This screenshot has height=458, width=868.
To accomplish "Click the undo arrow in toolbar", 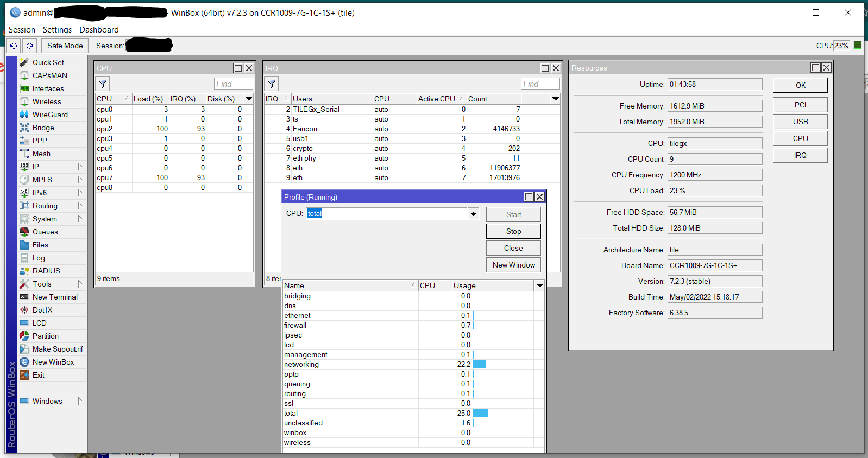I will click(14, 46).
